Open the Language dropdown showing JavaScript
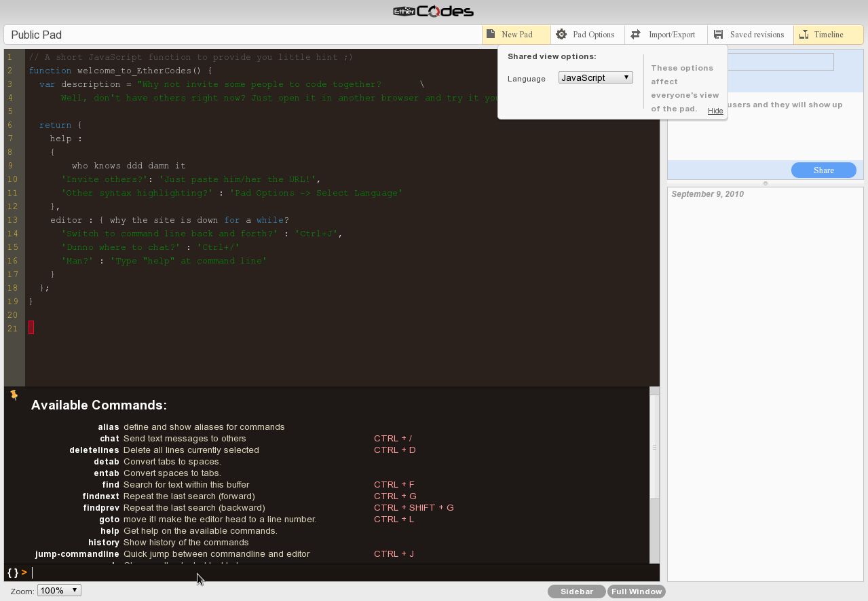This screenshot has height=601, width=868. [596, 78]
